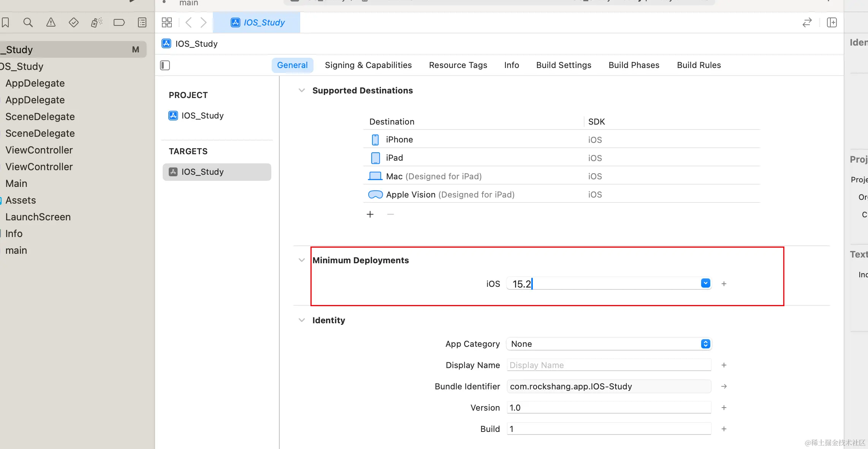868x449 pixels.
Task: Open the Issue navigator warning icon
Action: click(x=51, y=23)
